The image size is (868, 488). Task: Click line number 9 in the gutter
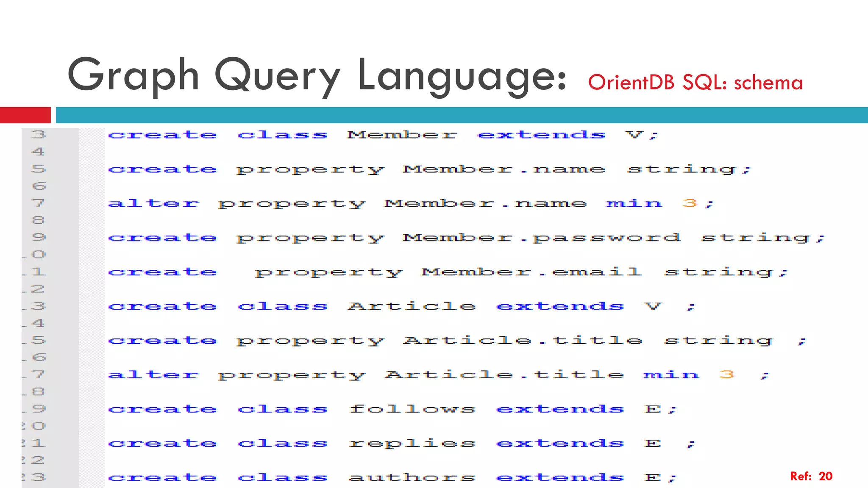[38, 238]
